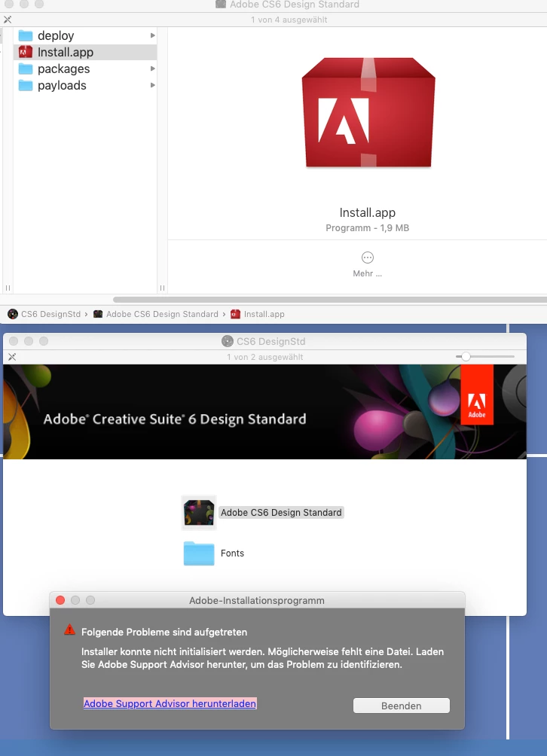This screenshot has height=756, width=547.
Task: Click the Beenden button
Action: click(402, 706)
